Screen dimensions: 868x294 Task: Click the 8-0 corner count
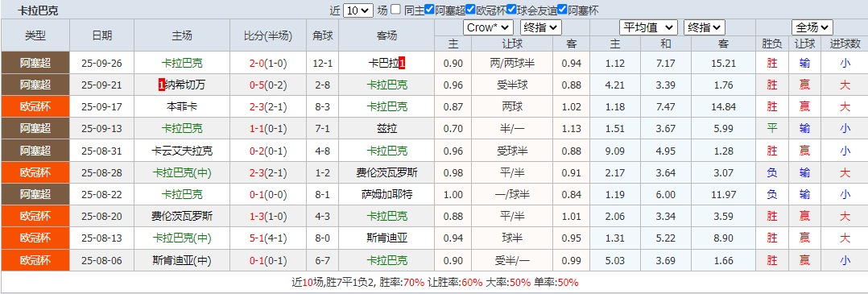[x=323, y=238]
